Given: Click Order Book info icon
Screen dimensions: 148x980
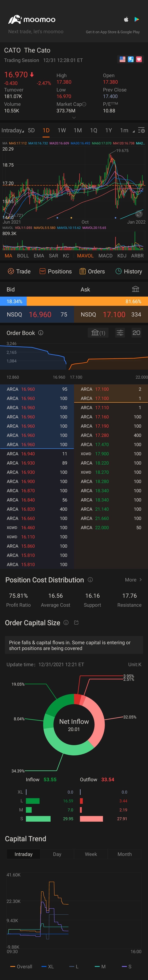Looking at the screenshot, I should click(x=41, y=332).
